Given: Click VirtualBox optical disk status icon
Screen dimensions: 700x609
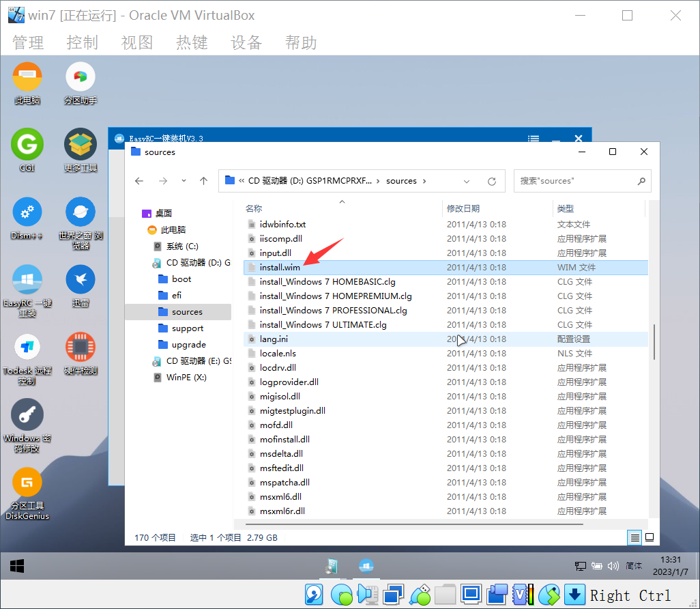Looking at the screenshot, I should (x=342, y=595).
